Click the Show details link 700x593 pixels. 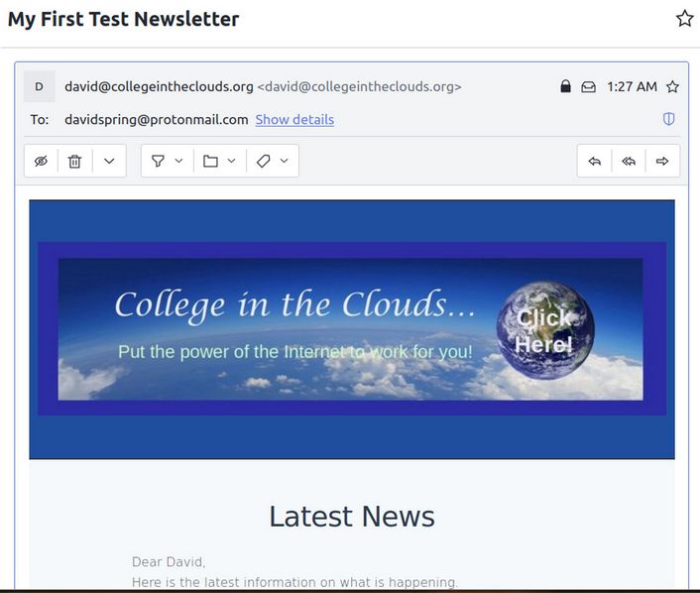pyautogui.click(x=294, y=120)
